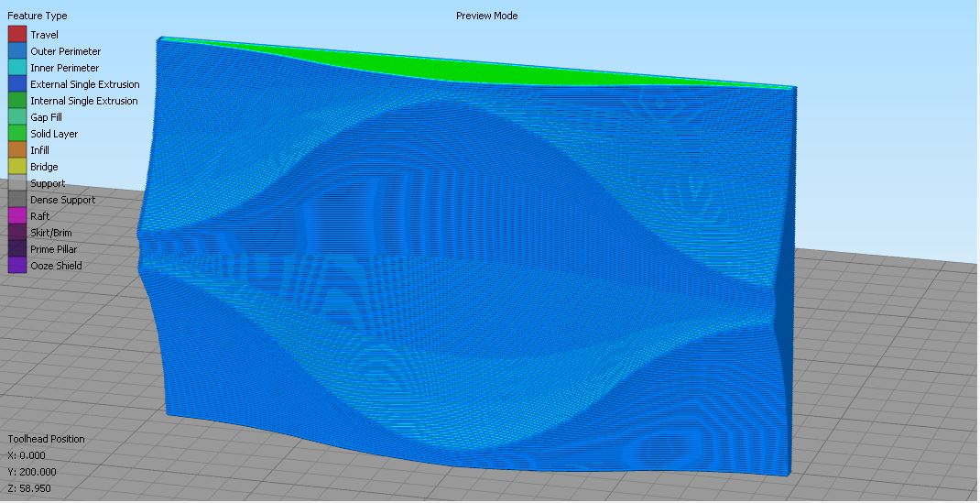Viewport: 980px width, 503px height.
Task: Click the 'External Single Extrusion' label
Action: 85,84
